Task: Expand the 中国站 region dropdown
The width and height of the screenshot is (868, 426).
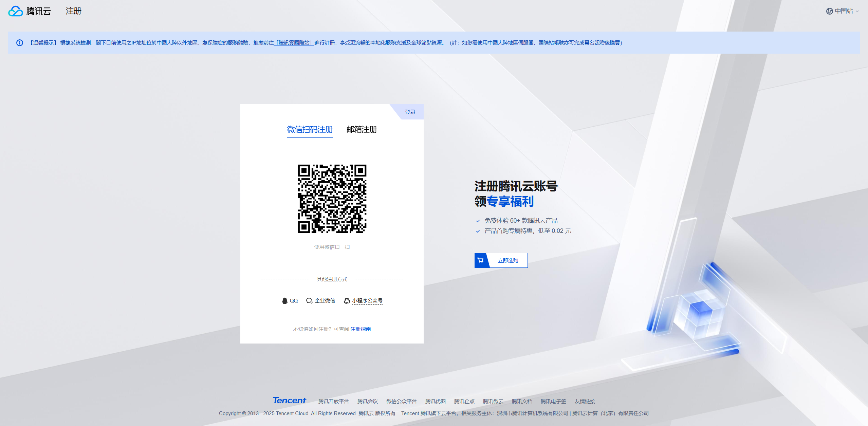Action: 844,11
